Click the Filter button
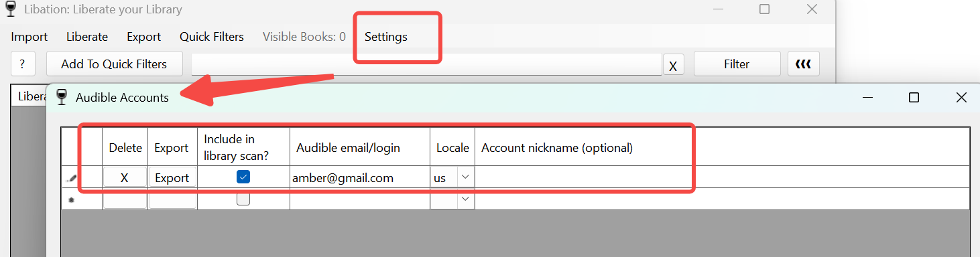Image resolution: width=980 pixels, height=257 pixels. pos(737,64)
